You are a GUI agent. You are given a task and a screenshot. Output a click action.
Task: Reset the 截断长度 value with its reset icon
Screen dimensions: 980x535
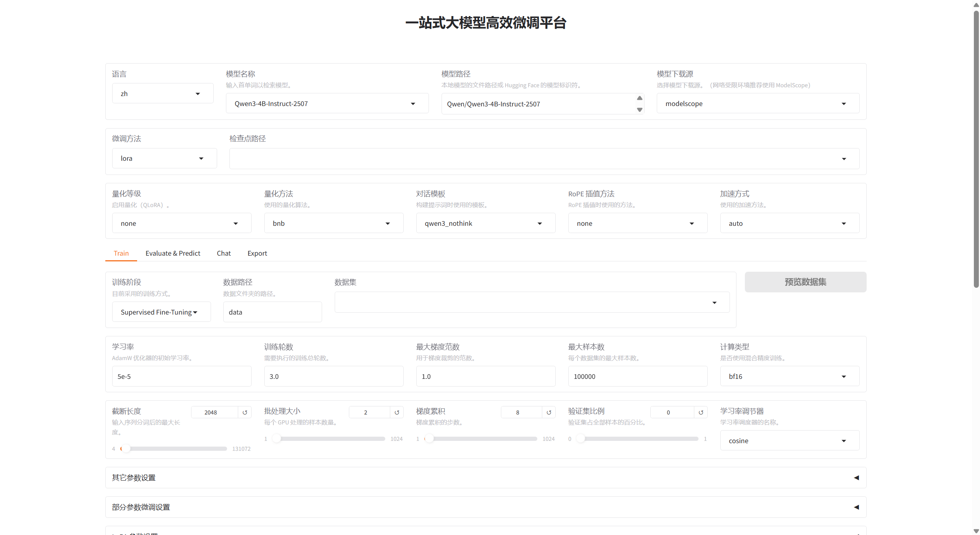click(245, 413)
